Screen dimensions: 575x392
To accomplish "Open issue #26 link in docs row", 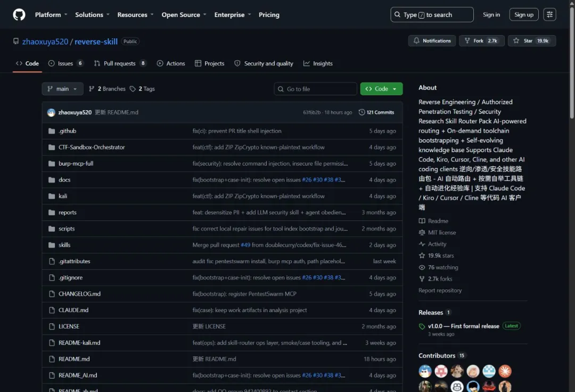I will click(307, 179).
